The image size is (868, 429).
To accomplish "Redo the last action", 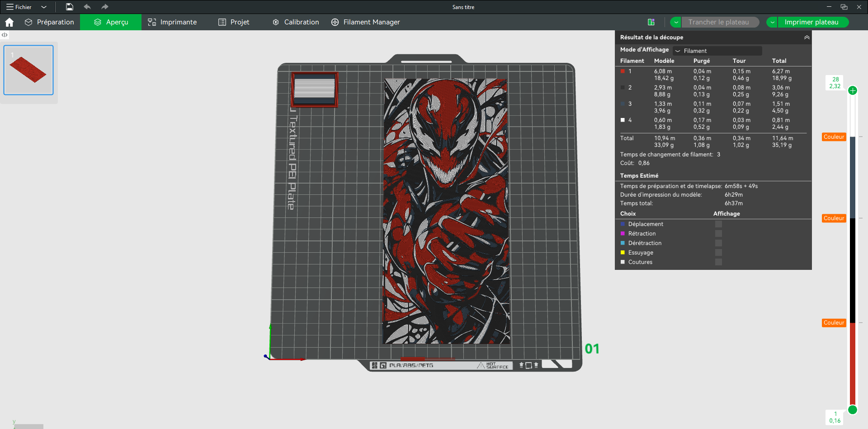I will click(x=104, y=7).
